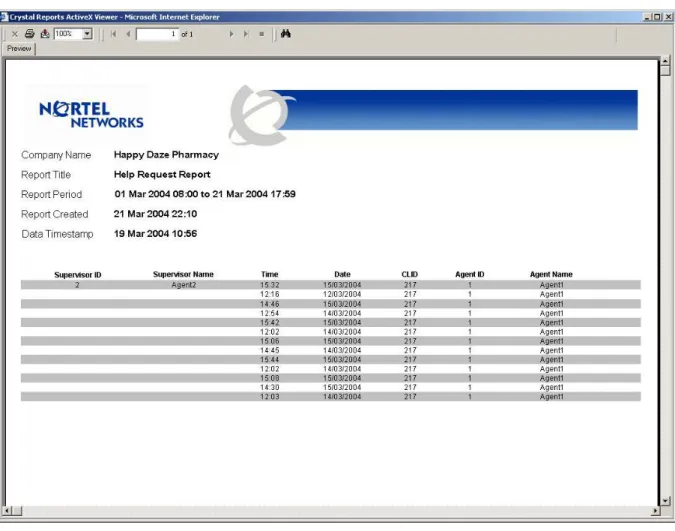Click the Supervisor ID column header
675x531 pixels.
coord(77,275)
